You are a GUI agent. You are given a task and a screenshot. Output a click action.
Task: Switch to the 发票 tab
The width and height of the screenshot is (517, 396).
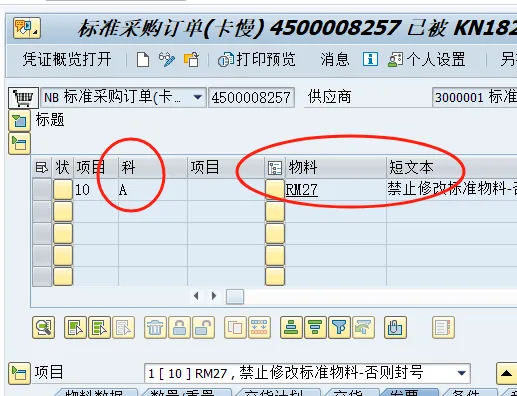409,392
